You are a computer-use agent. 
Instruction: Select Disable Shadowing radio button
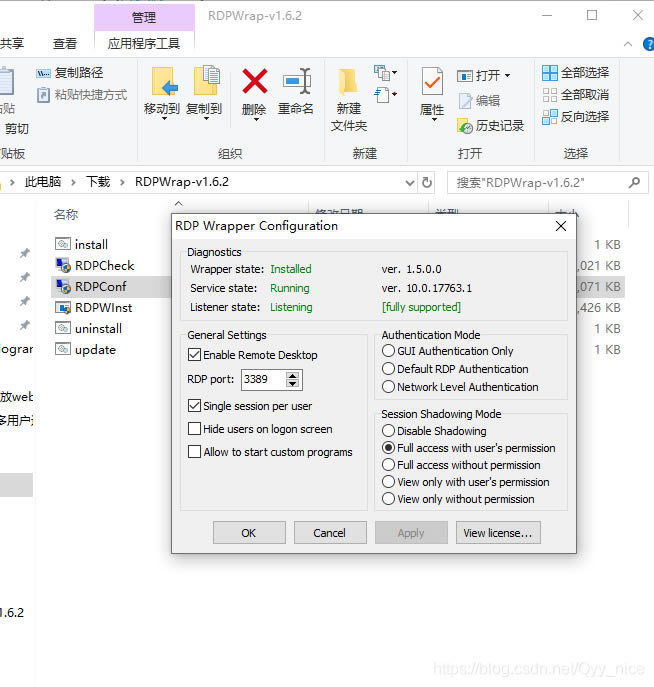point(388,431)
